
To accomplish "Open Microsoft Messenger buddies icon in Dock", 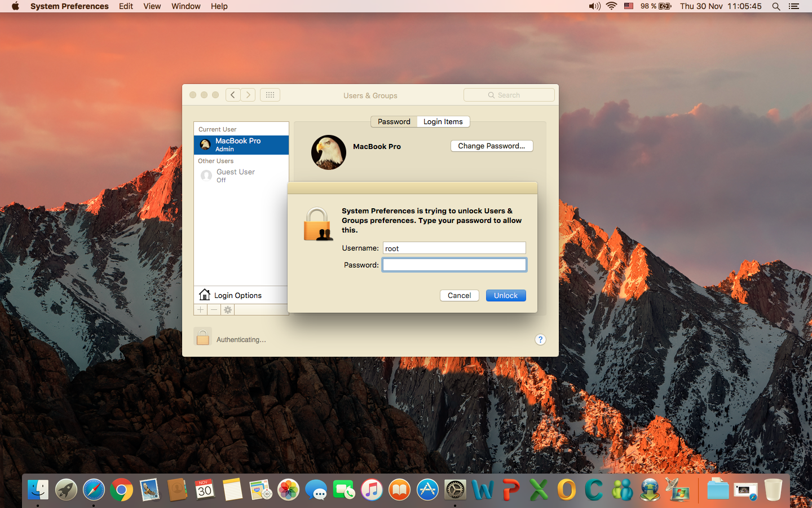I will pos(623,489).
